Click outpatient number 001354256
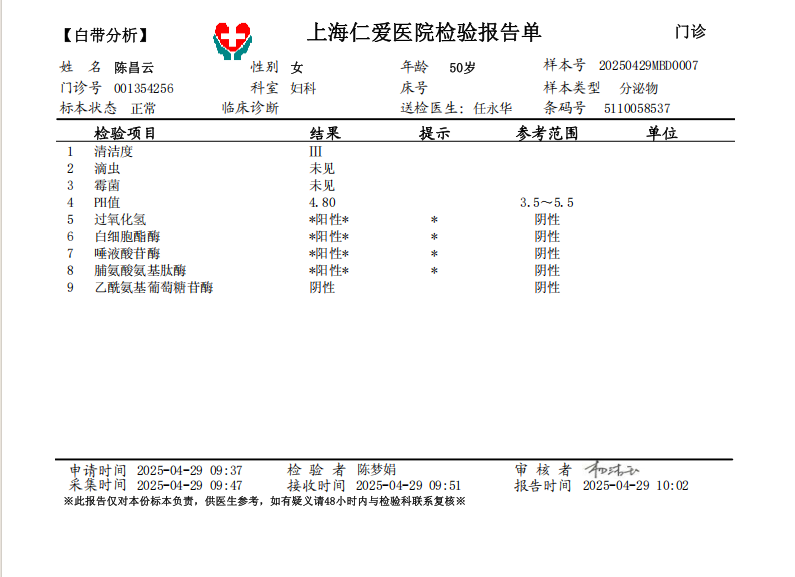 coord(143,89)
